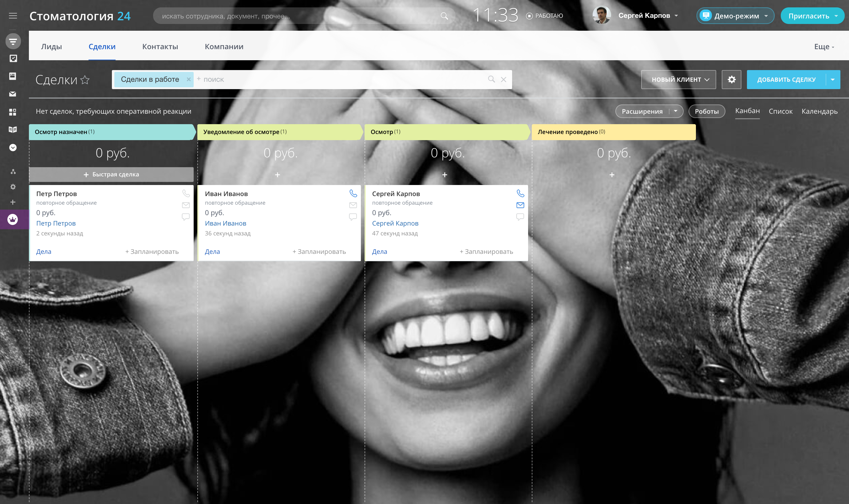Click the chat bubble icon on Петр Петров card

click(x=185, y=217)
